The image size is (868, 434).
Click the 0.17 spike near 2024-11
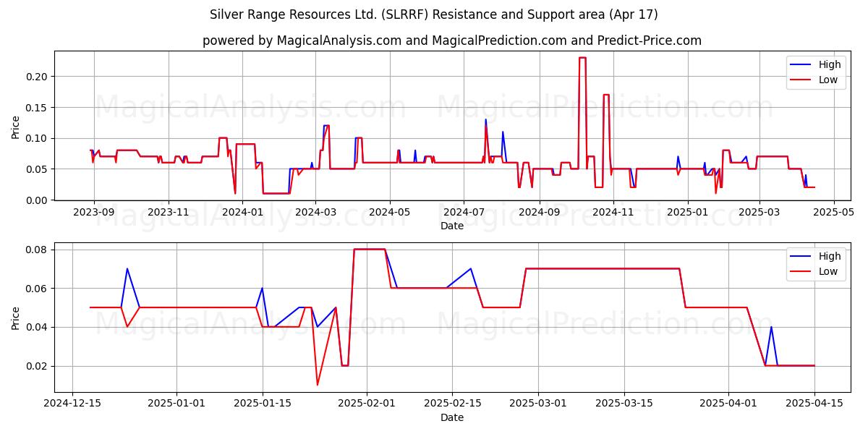coord(606,95)
